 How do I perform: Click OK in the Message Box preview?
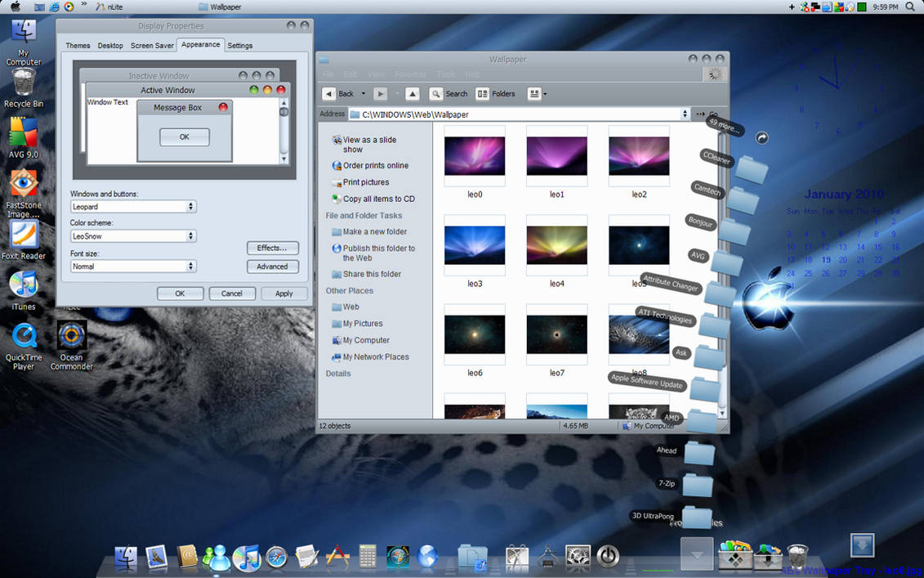point(184,137)
